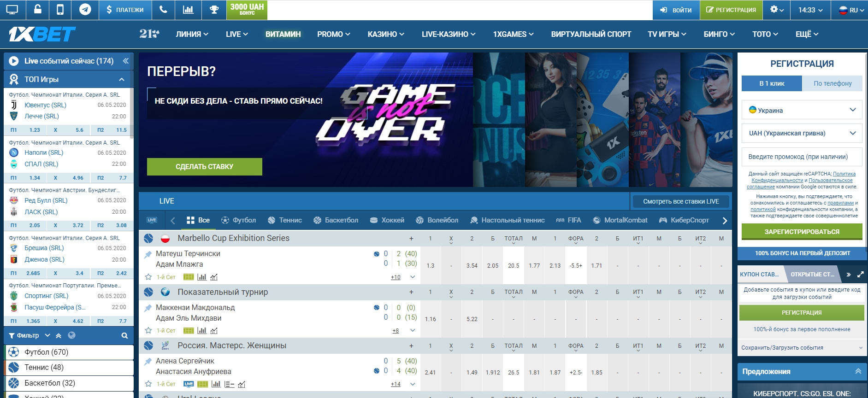
Task: Click the 1.3 odds for Терчински
Action: point(431,266)
